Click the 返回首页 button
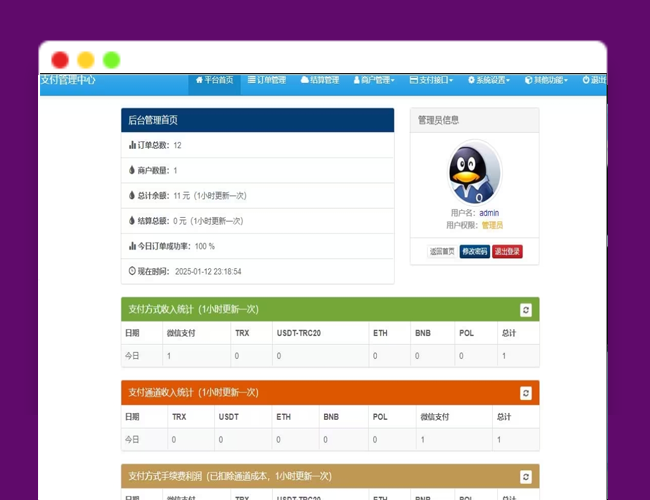The image size is (650, 500). pos(442,251)
